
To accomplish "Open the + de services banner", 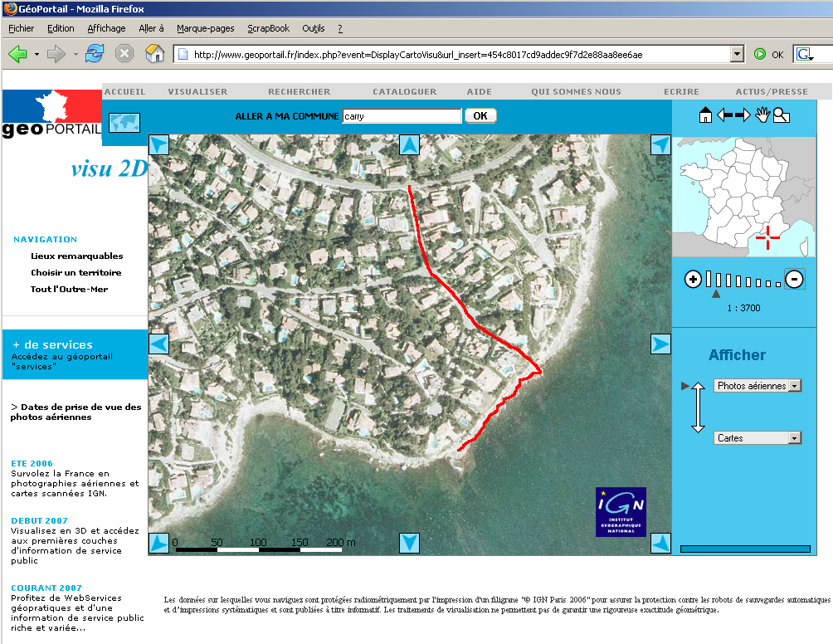I will (75, 354).
